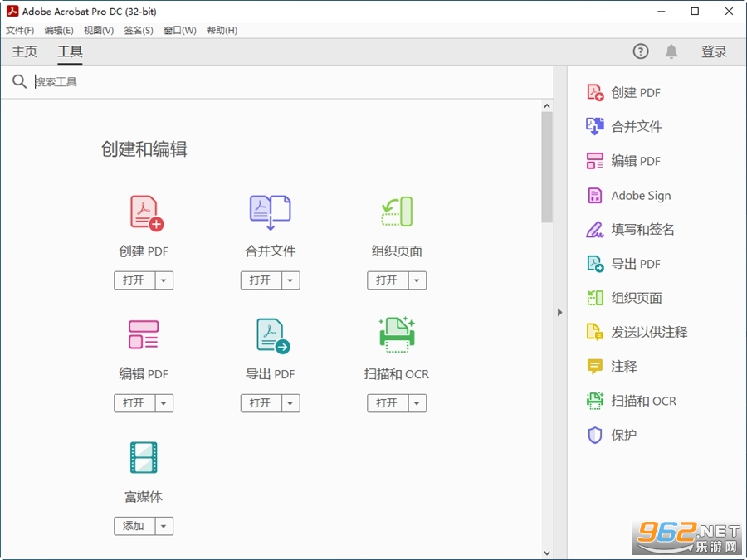Click the scrollbar up arrow
Screen dimensions: 747x560
(547, 105)
